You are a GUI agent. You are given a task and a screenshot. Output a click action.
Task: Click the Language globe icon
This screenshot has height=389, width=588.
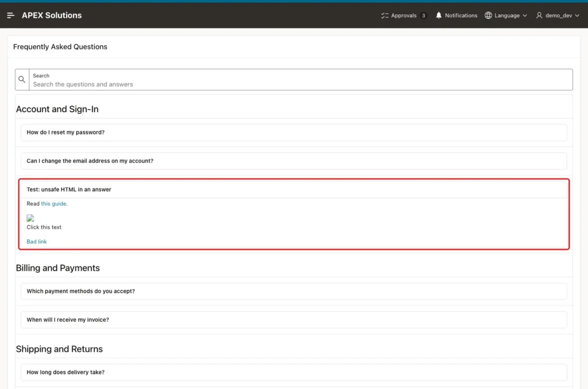[488, 16]
